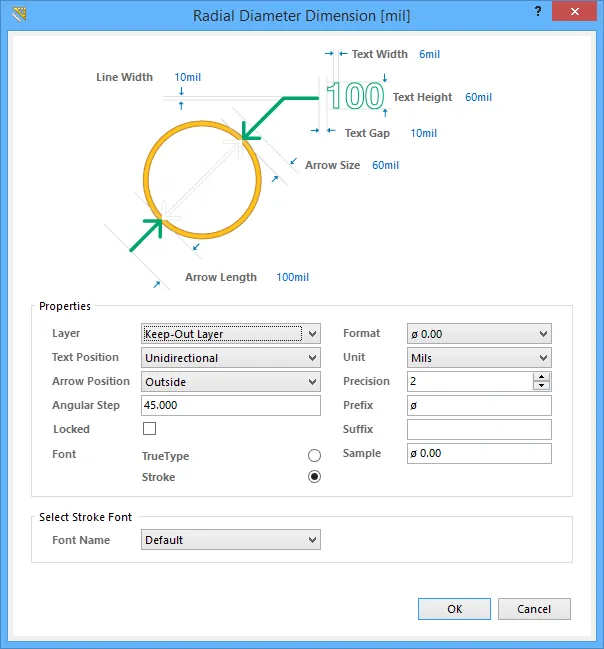Open the Arrow Position dropdown
604x649 pixels.
tap(231, 382)
